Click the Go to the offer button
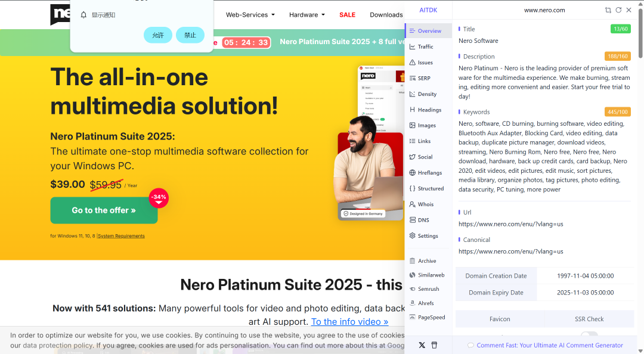This screenshot has height=354, width=644. pyautogui.click(x=104, y=210)
